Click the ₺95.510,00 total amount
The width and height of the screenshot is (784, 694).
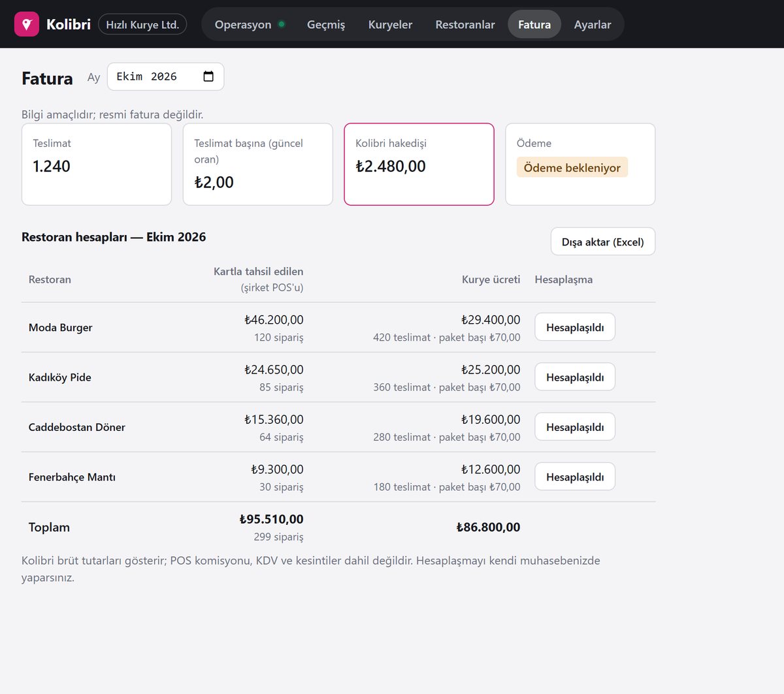(271, 519)
